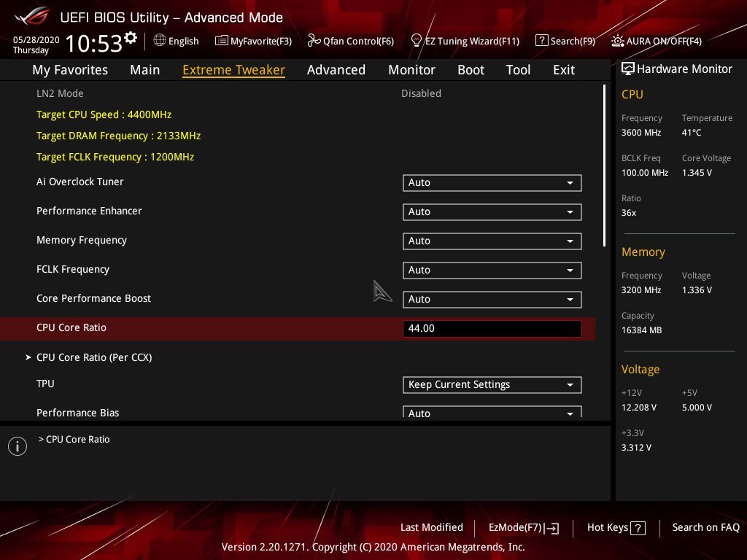Click the ROG logo at top left
Screen dimensions: 747x560
[32, 16]
